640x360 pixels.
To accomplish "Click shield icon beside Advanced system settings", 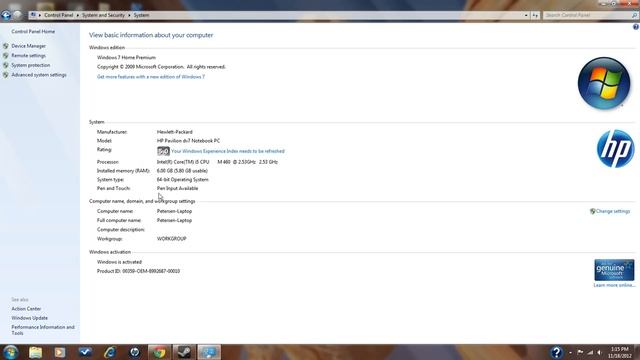I will coord(6,75).
